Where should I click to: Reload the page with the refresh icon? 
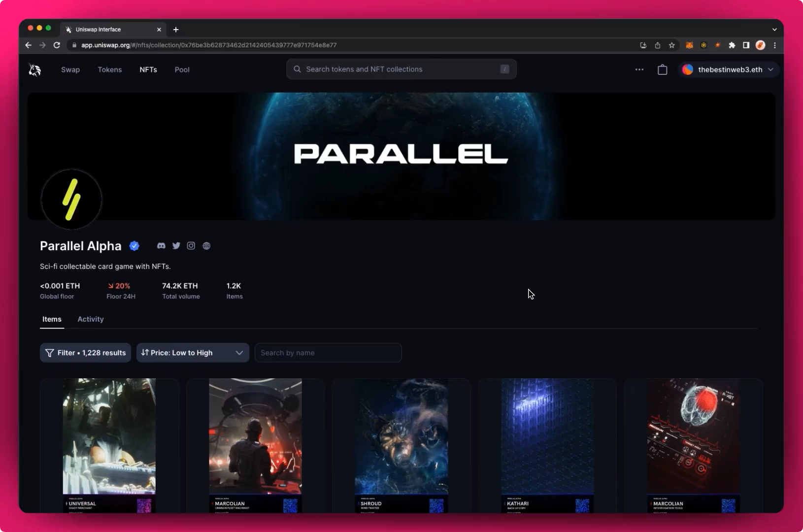click(57, 45)
